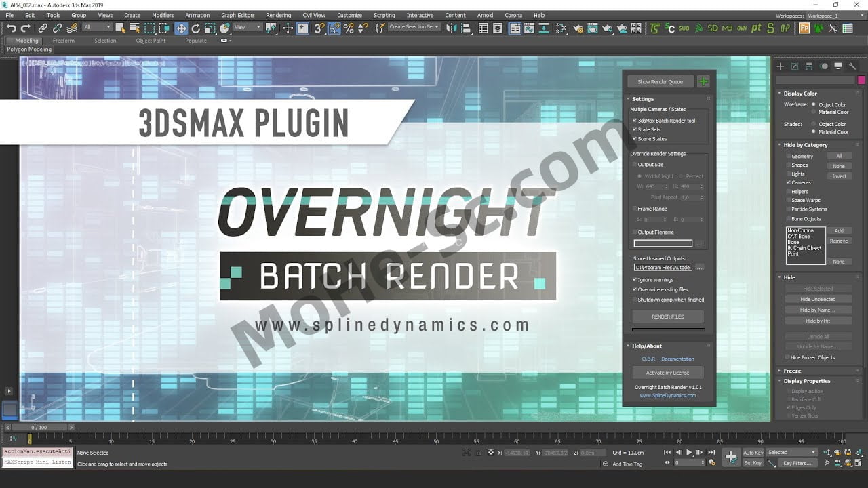
Task: Click the magenta object color swatch
Action: click(x=861, y=80)
